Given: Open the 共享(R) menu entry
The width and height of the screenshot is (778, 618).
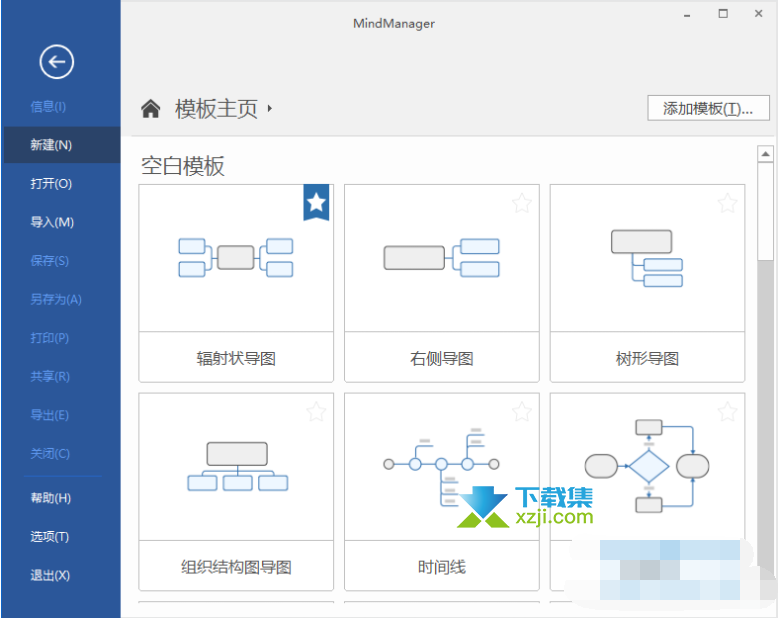Looking at the screenshot, I should 50,376.
